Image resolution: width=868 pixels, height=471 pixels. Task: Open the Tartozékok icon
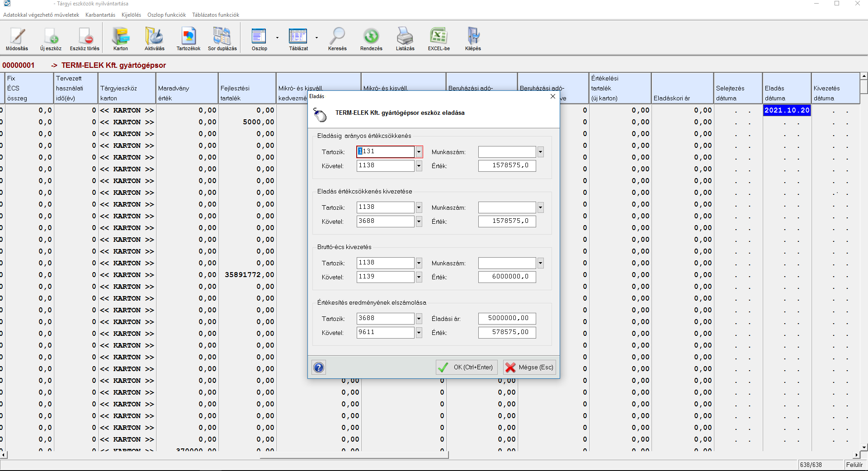188,37
